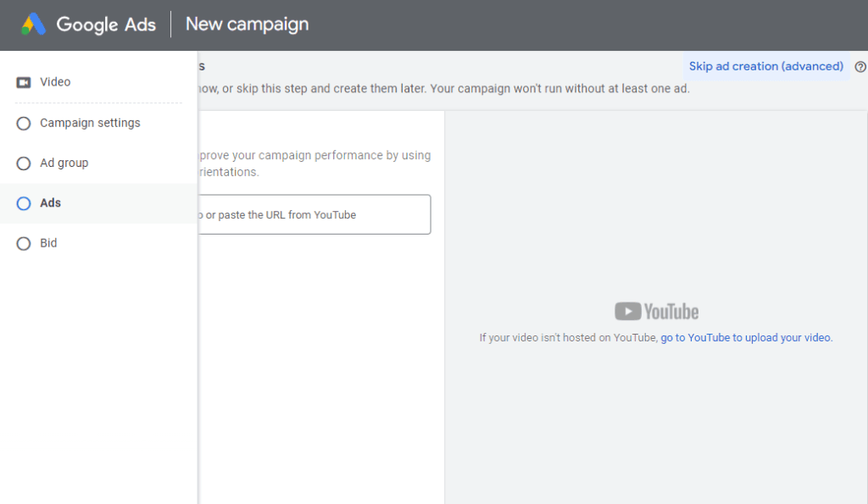Click the New campaign page title
This screenshot has width=868, height=504.
coord(247,25)
